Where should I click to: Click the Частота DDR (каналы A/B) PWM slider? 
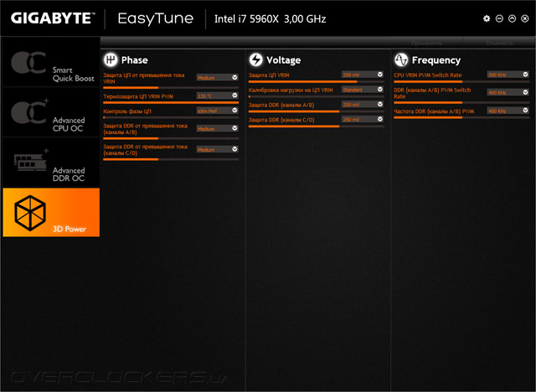(x=461, y=117)
